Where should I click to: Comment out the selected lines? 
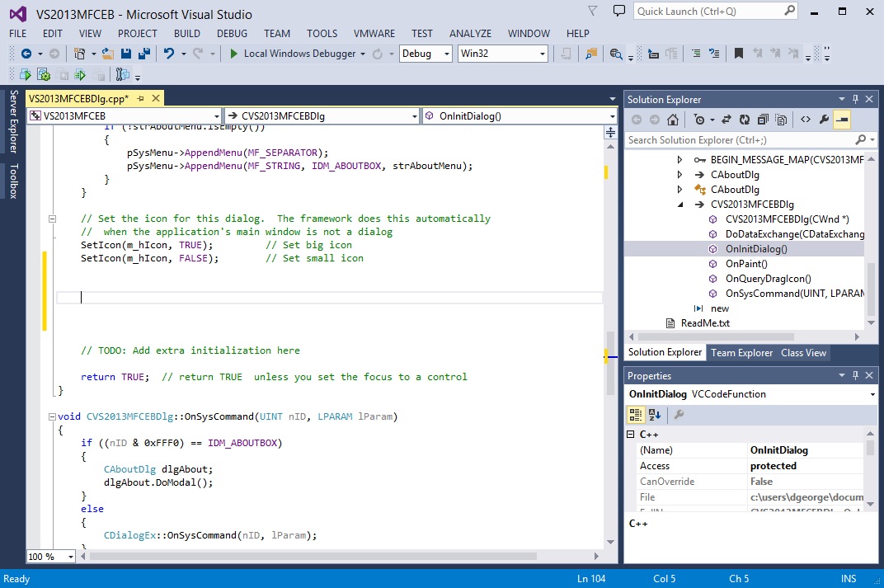pos(696,54)
